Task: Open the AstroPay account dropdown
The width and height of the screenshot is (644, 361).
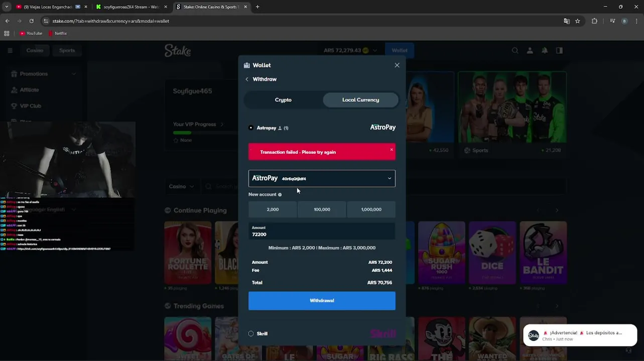Action: [322, 178]
